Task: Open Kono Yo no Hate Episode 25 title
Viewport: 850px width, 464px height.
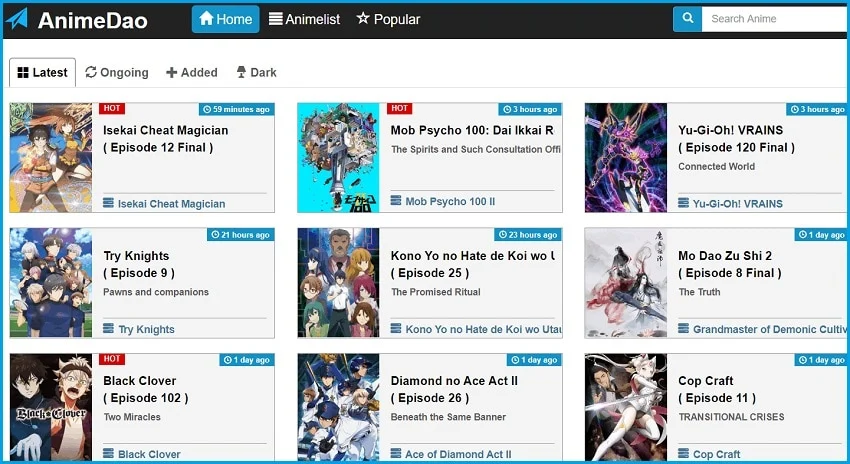Action: 473,264
